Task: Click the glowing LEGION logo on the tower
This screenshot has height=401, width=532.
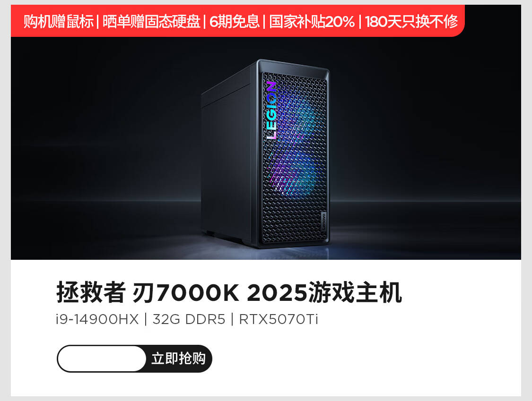Action: (x=271, y=111)
